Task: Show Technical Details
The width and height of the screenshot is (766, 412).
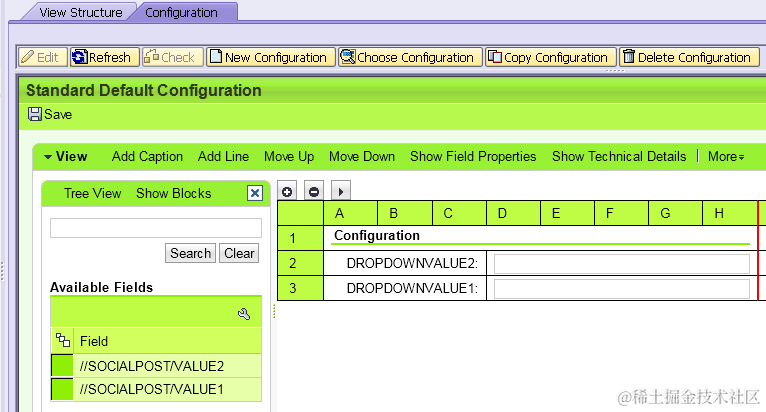Action: pos(619,156)
